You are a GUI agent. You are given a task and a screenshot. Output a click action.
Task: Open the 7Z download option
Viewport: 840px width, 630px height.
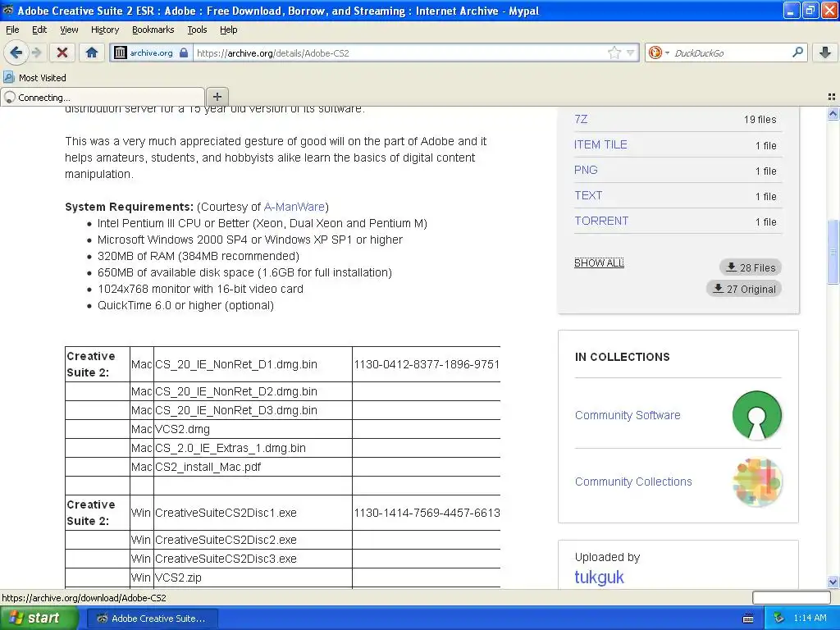tap(581, 119)
